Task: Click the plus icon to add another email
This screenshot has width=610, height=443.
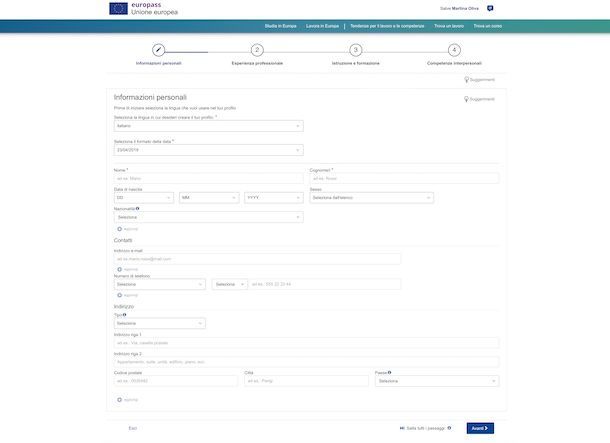Action: coord(119,269)
